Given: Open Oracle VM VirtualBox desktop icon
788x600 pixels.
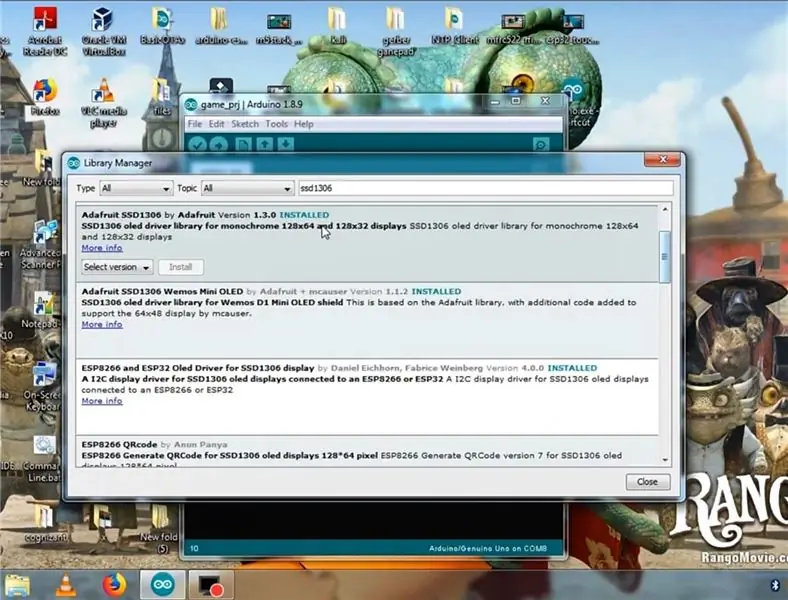Looking at the screenshot, I should click(103, 31).
